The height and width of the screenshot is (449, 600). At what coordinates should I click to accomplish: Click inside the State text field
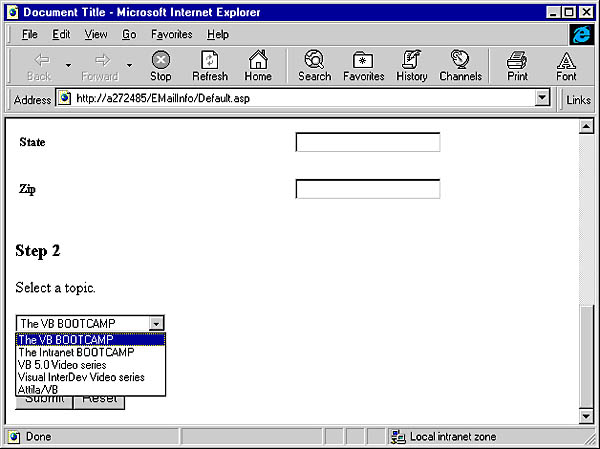click(x=367, y=142)
